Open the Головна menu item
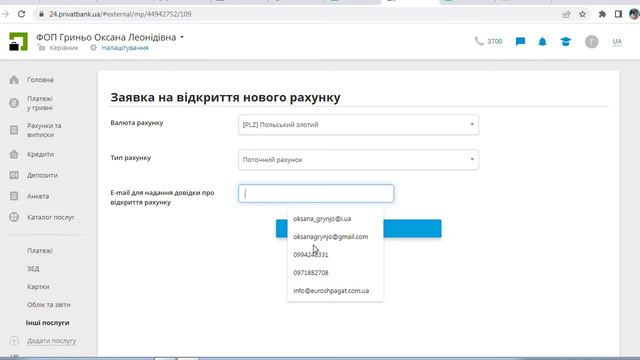The height and width of the screenshot is (360, 640). click(x=40, y=80)
